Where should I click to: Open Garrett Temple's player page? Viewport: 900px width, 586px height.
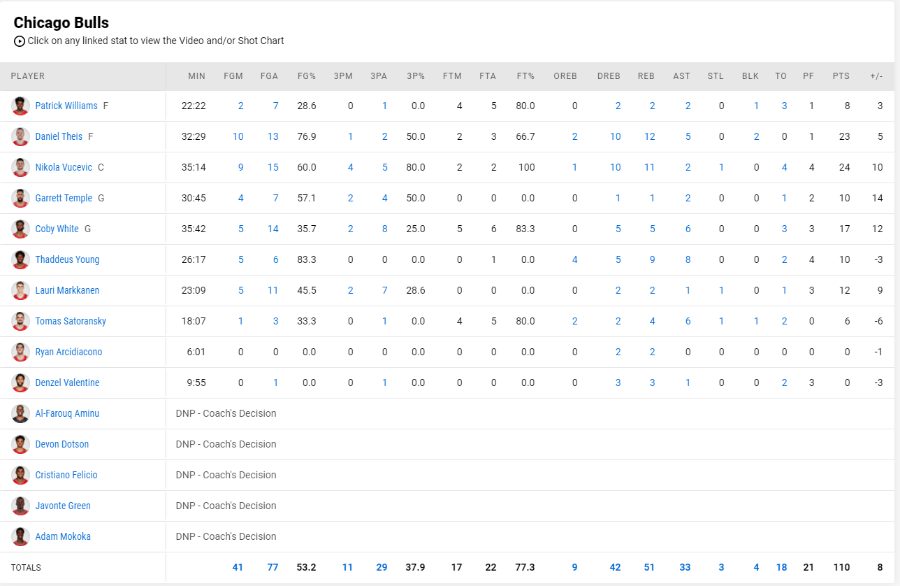pyautogui.click(x=63, y=198)
